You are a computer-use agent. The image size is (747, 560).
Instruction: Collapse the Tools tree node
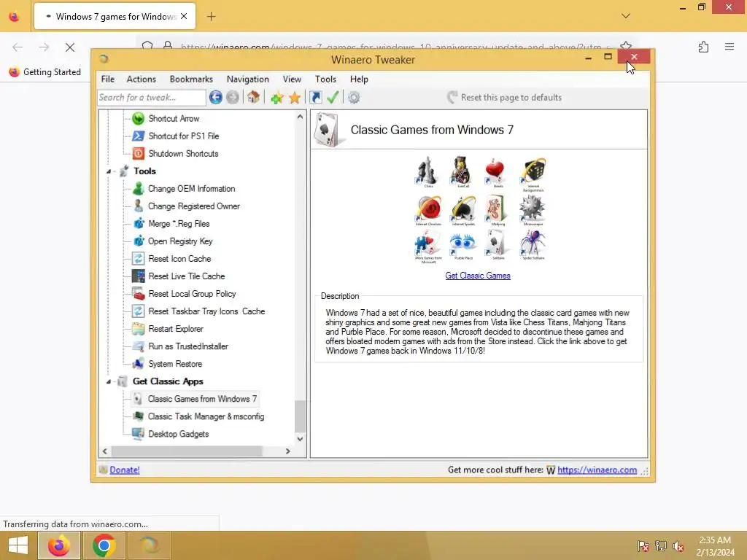[109, 171]
